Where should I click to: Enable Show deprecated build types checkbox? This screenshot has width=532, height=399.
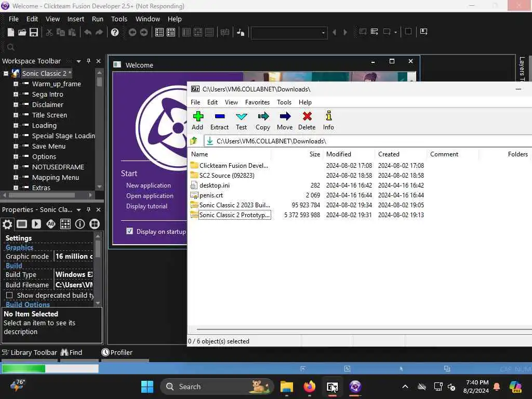coord(9,295)
